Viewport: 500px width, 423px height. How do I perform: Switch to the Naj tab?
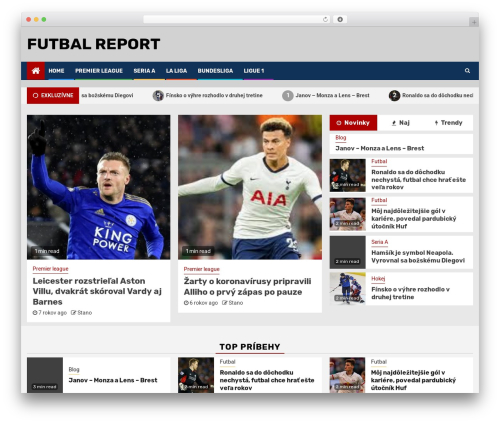[401, 123]
